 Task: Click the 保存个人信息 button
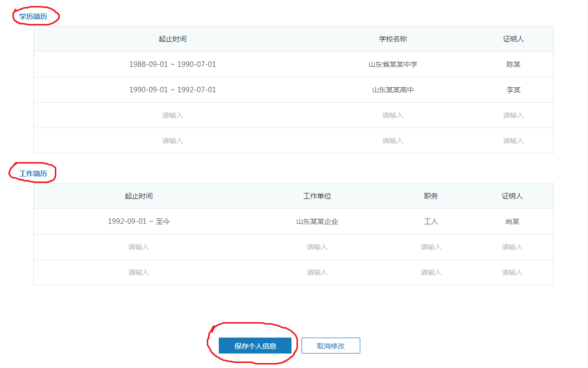[255, 346]
